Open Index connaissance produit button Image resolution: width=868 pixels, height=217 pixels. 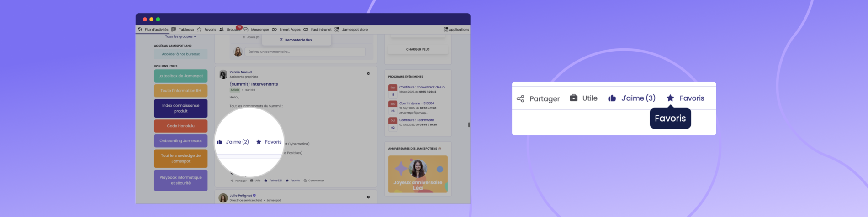point(180,108)
